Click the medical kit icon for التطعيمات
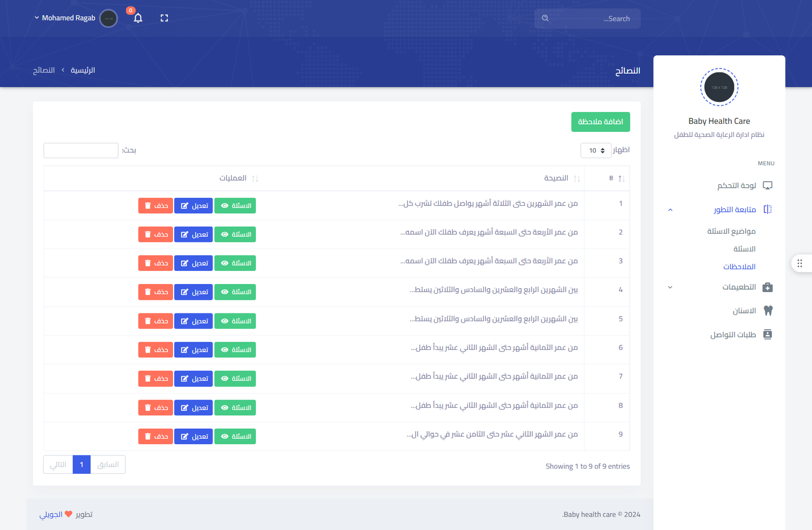The width and height of the screenshot is (812, 530). pyautogui.click(x=767, y=287)
